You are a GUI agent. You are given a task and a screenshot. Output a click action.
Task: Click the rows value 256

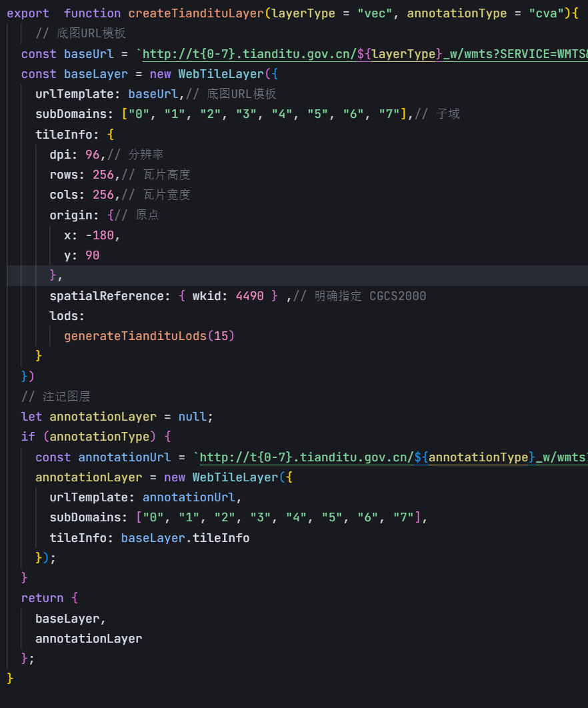pyautogui.click(x=103, y=174)
